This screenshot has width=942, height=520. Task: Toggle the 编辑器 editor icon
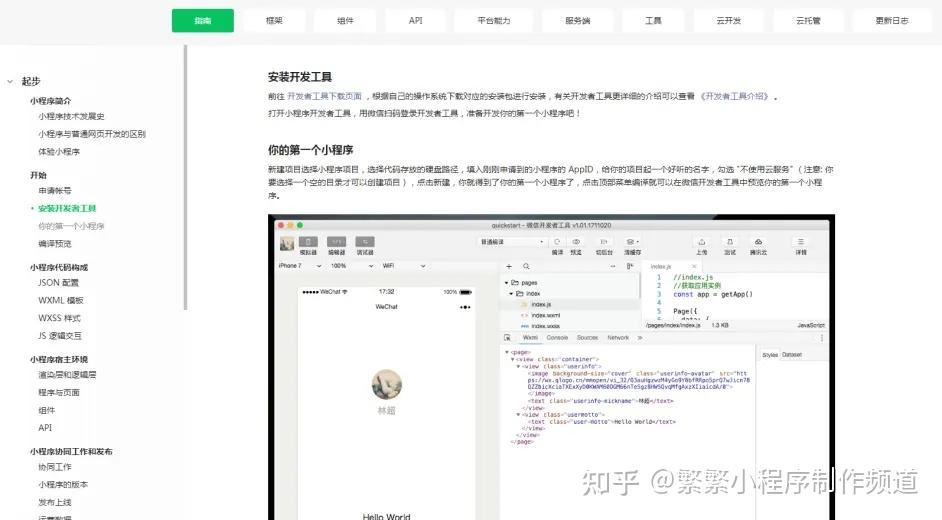tap(336, 242)
